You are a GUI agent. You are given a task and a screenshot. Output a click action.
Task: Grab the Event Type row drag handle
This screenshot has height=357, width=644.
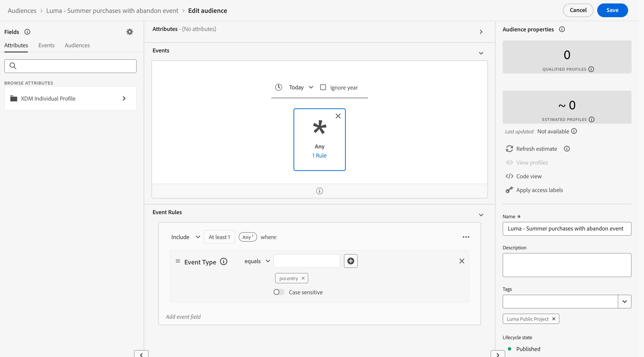click(178, 261)
